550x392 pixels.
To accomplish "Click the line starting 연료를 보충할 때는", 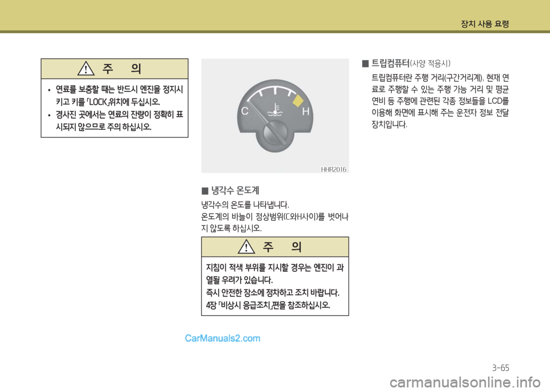I will point(119,90).
